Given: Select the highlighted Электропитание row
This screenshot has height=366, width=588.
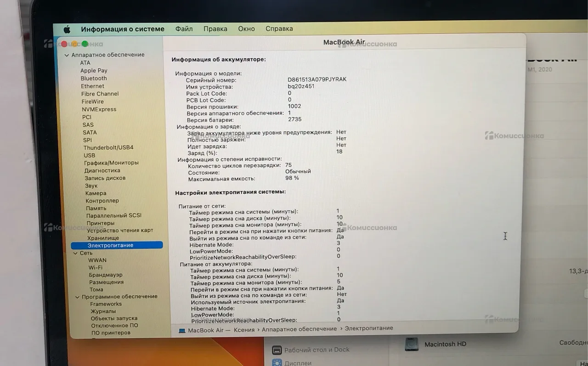Looking at the screenshot, I should (117, 245).
